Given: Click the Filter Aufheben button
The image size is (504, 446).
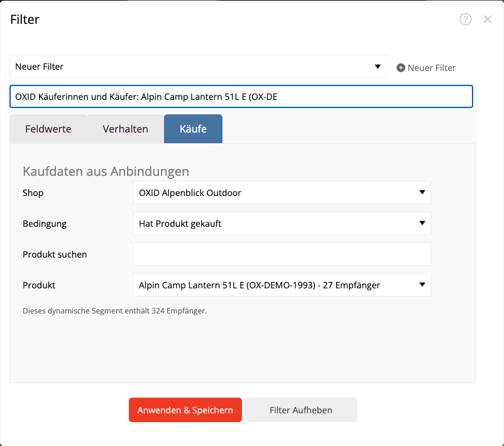Looking at the screenshot, I should (301, 410).
